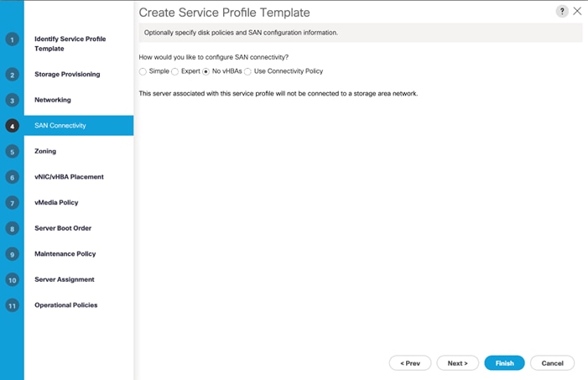588x380 pixels.
Task: Go to Storage Provisioning step
Action: [x=67, y=75]
